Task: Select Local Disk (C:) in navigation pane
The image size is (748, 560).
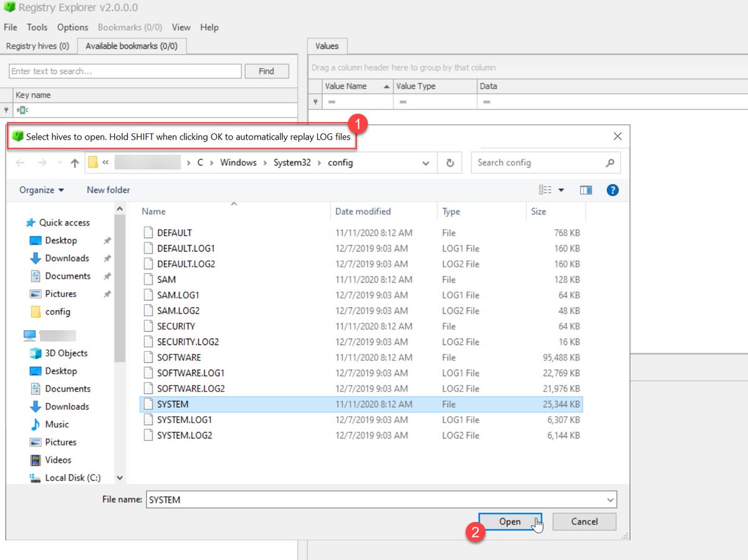Action: point(72,478)
